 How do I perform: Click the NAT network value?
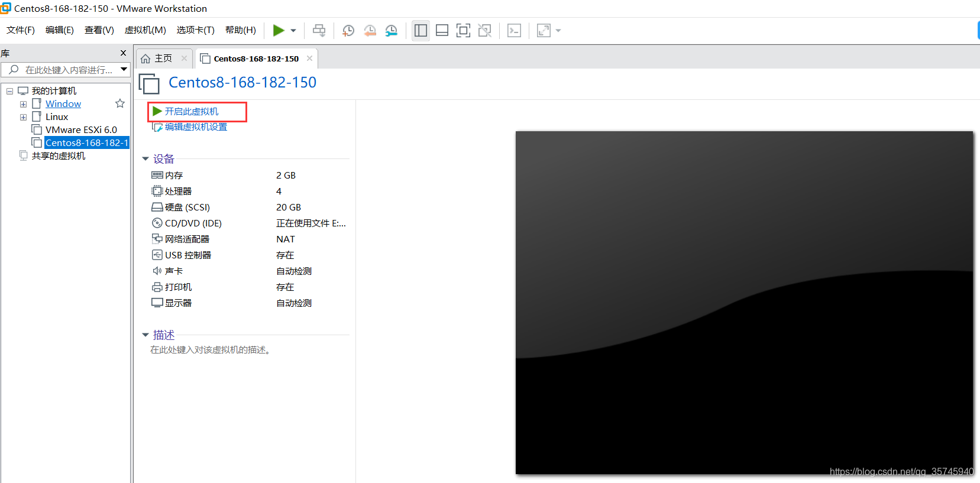[286, 239]
